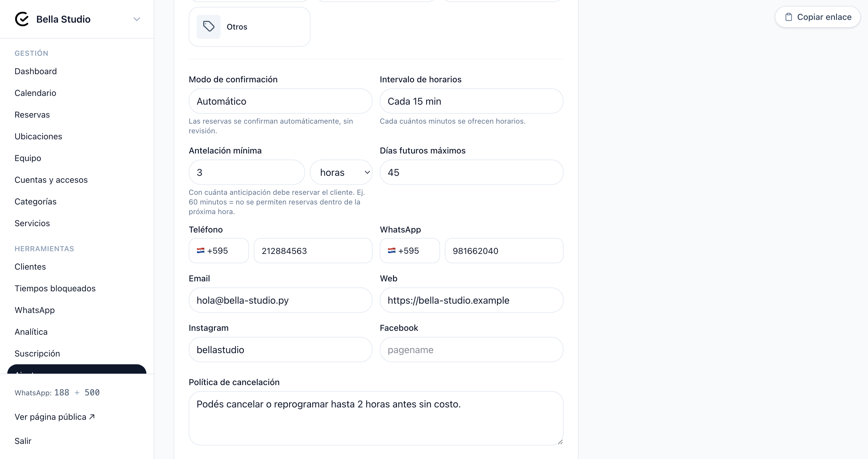This screenshot has height=459, width=868.
Task: Navigate to Ubicaciones
Action: click(38, 137)
